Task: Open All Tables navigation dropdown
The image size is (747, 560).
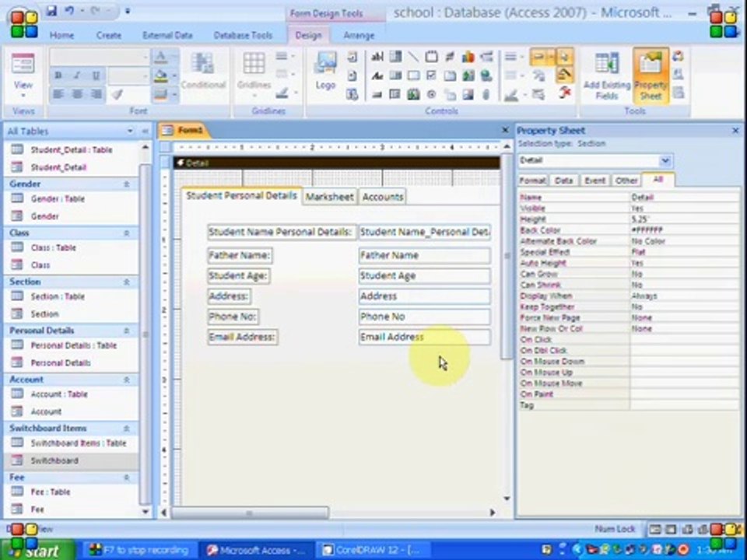Action: [x=130, y=131]
